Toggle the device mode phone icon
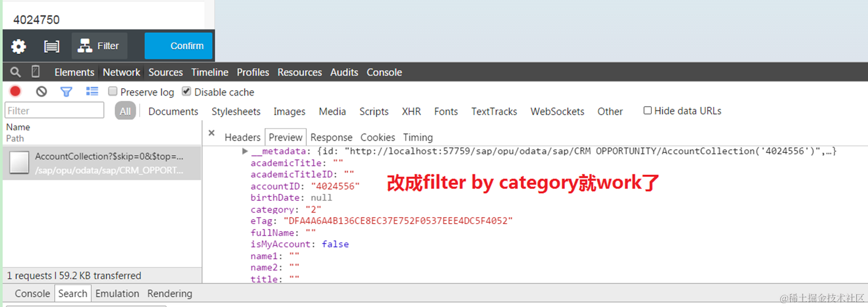 click(36, 72)
